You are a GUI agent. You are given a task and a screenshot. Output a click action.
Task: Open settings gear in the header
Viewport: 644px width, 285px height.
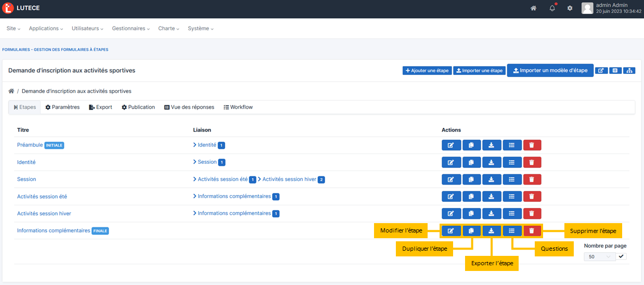pos(570,8)
